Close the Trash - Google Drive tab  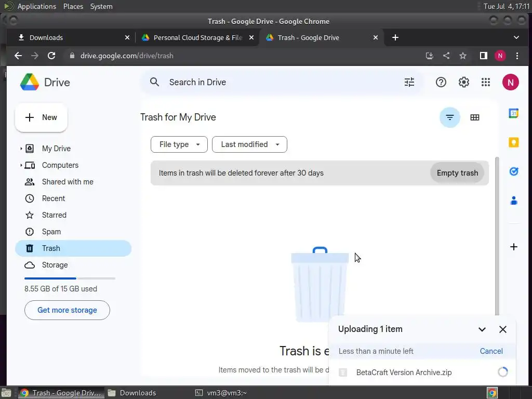(x=375, y=37)
